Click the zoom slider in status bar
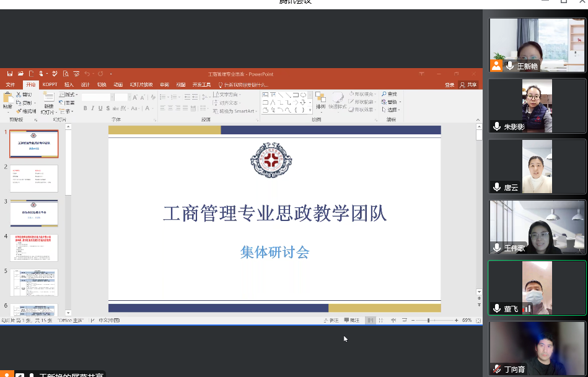 [x=428, y=321]
